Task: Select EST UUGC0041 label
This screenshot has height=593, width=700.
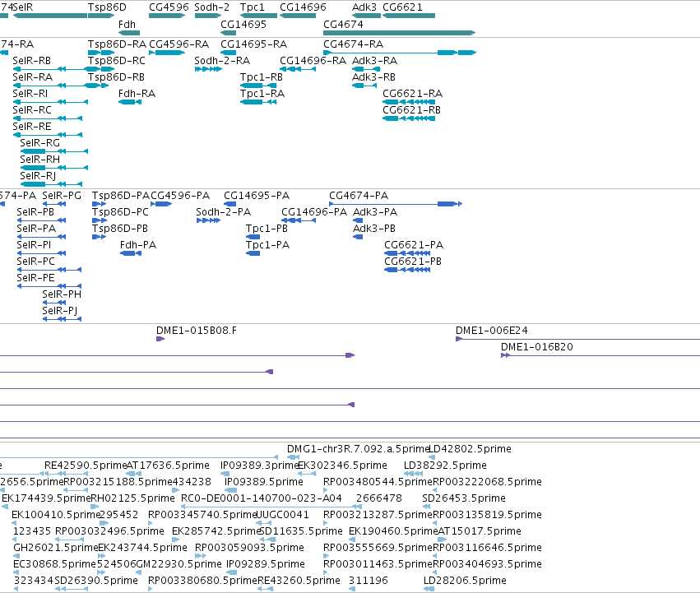Action: (282, 514)
